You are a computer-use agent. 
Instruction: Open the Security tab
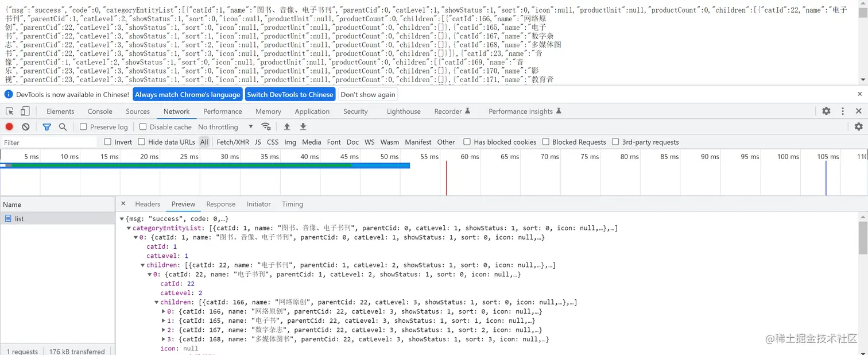(355, 111)
